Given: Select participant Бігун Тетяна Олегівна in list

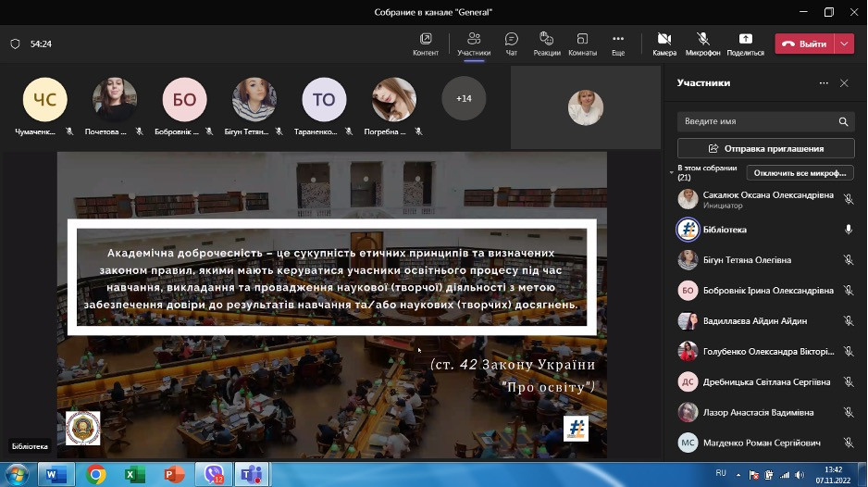Looking at the screenshot, I should (x=750, y=260).
